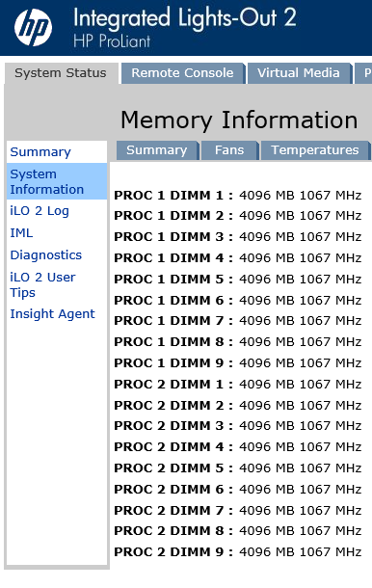The image size is (372, 588).
Task: Open the Virtual Media tab
Action: point(299,72)
